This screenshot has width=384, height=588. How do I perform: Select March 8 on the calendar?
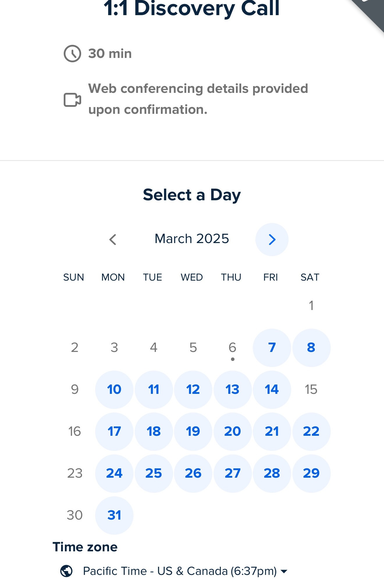(x=311, y=348)
